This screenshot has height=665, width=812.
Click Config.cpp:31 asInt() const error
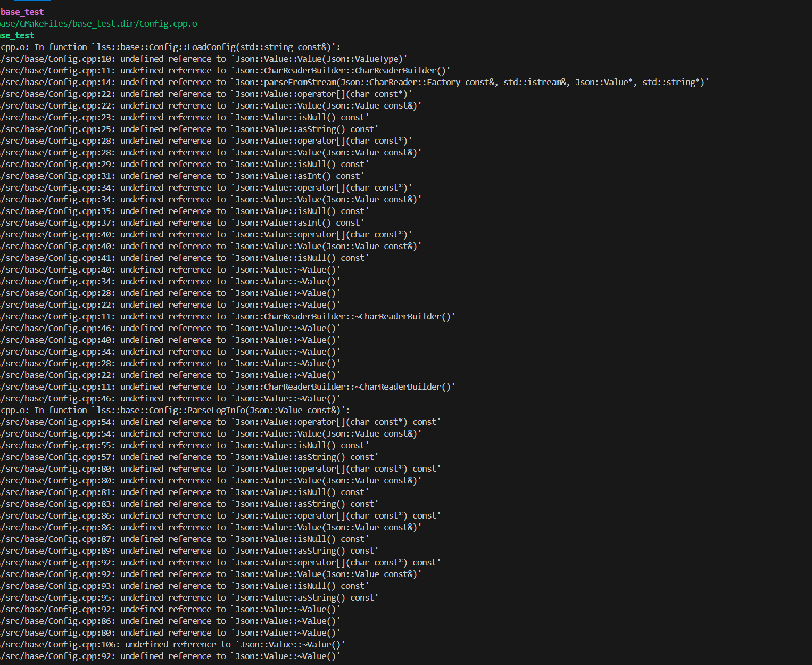point(183,176)
